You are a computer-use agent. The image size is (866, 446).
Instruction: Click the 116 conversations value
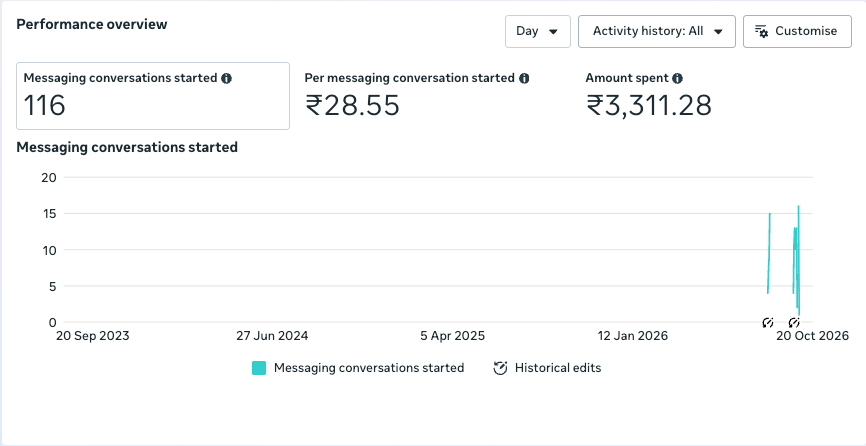pos(45,105)
